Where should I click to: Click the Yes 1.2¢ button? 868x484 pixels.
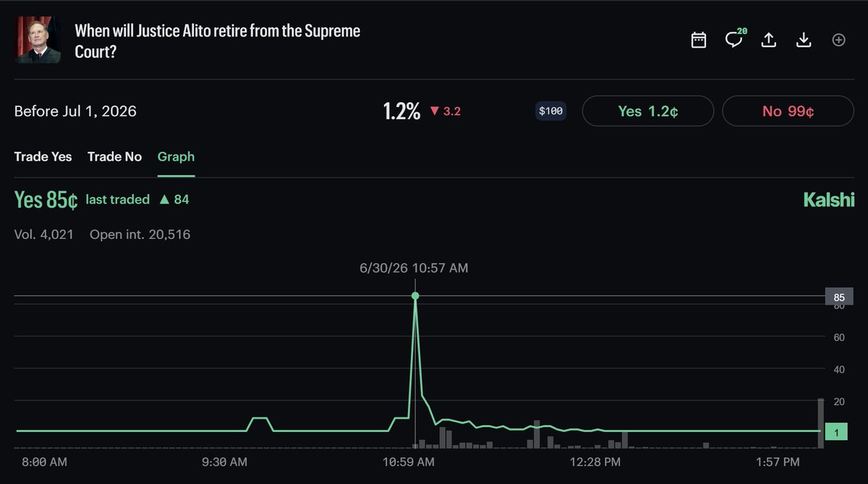coord(648,111)
